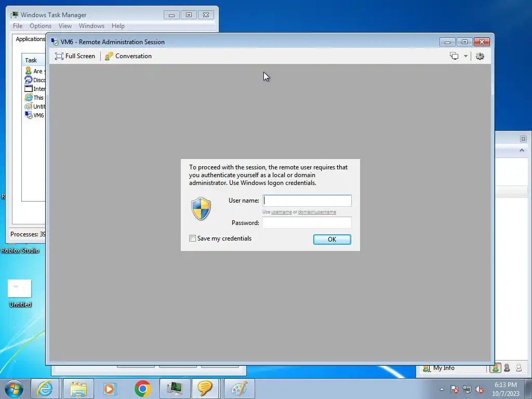532x399 pixels.
Task: Switch to Task Manager taskbar button
Action: 175,389
